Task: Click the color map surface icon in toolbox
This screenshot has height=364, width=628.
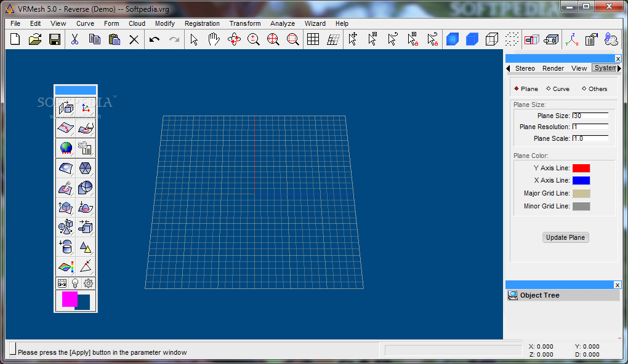Action: coord(66,267)
